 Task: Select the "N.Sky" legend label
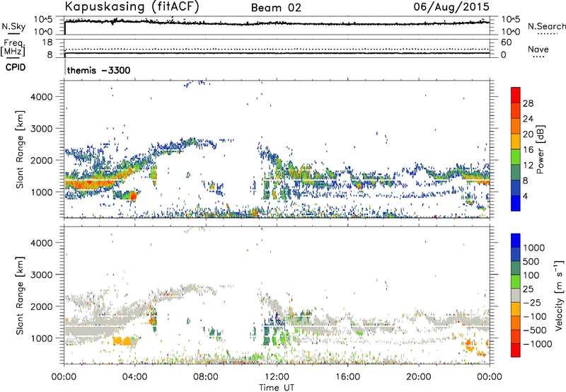[13, 26]
